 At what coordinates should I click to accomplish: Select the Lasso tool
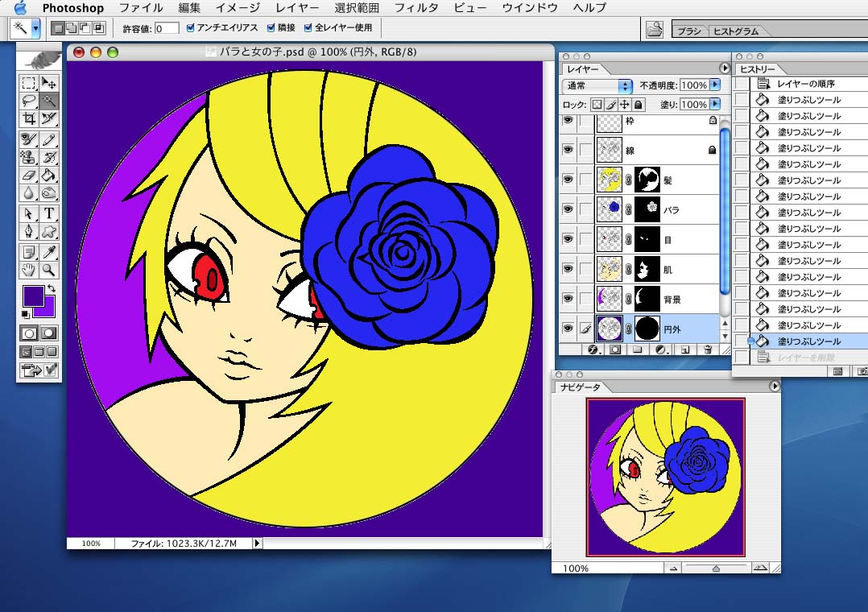tap(29, 100)
